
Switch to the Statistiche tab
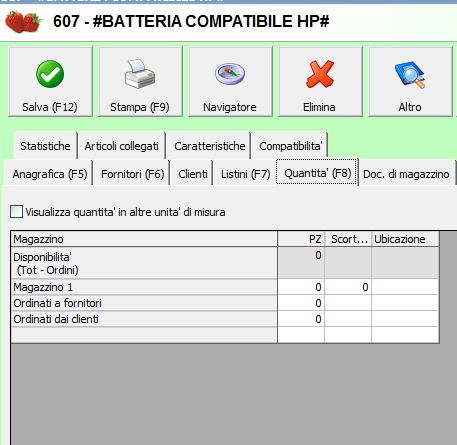[45, 146]
